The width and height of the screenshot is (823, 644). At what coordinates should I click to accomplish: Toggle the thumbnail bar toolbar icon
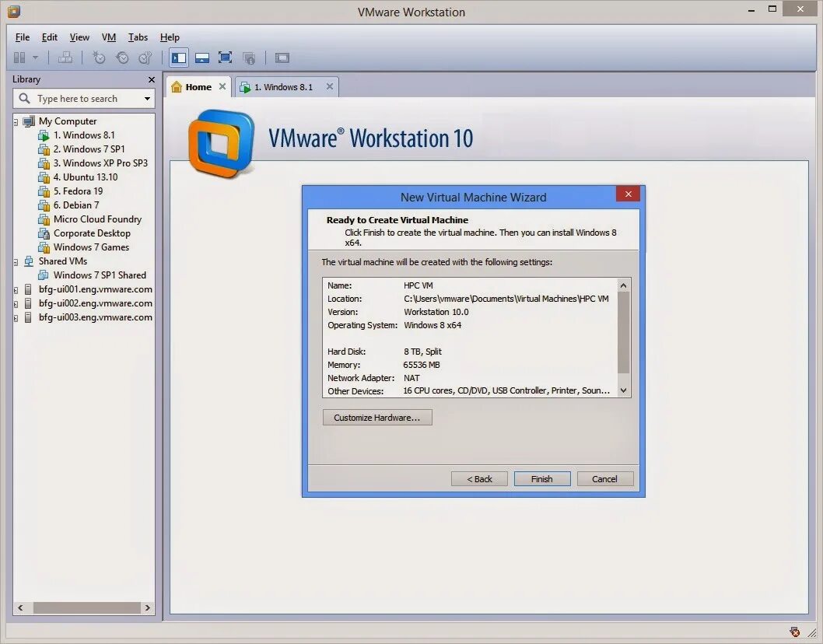(x=202, y=58)
